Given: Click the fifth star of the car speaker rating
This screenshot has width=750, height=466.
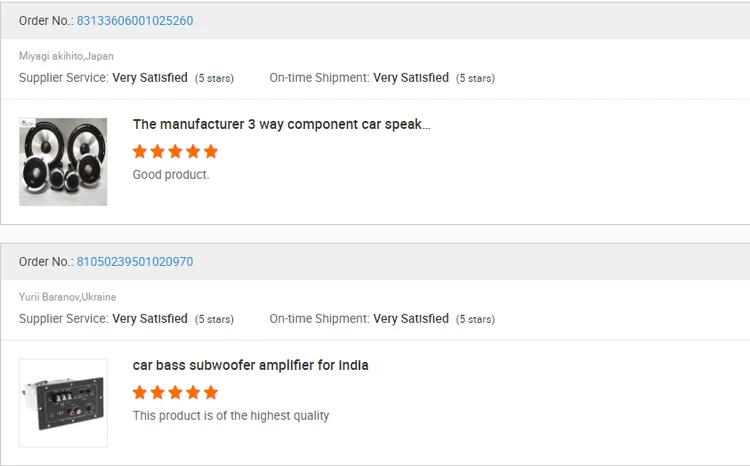Looking at the screenshot, I should 210,152.
